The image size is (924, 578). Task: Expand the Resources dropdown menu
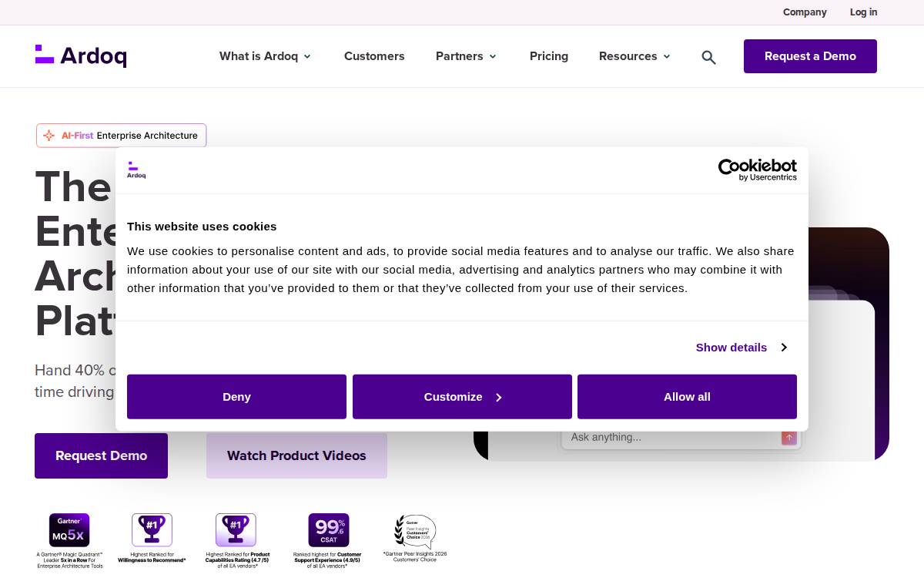click(x=634, y=56)
